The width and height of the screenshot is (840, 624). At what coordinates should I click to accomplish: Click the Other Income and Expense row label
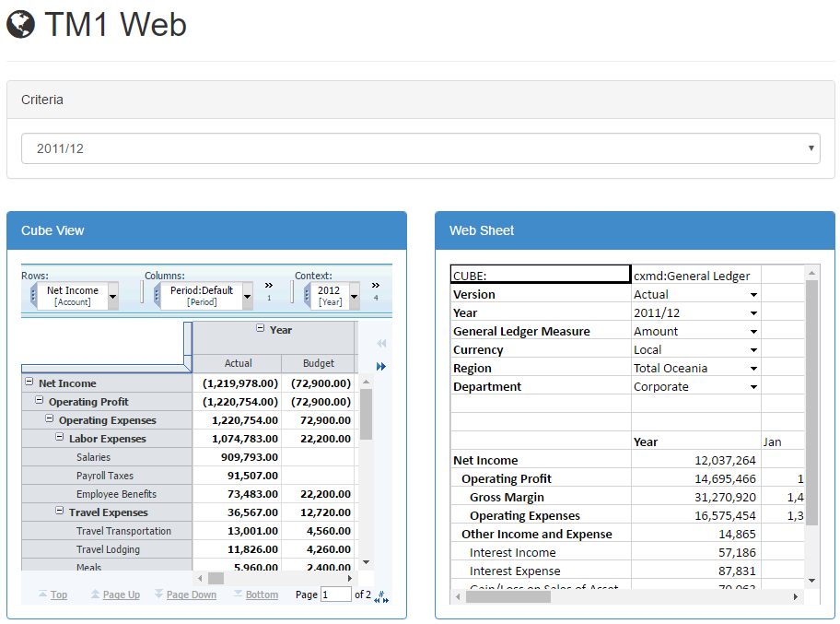point(537,535)
